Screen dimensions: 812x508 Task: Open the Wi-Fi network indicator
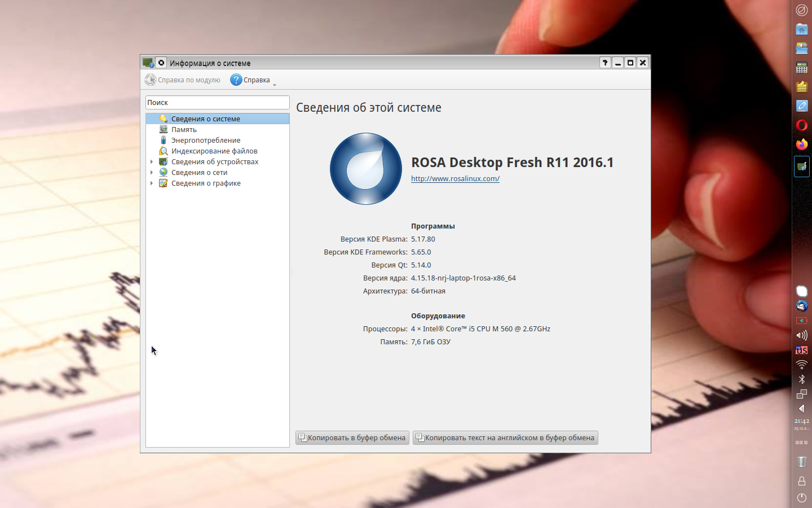[x=801, y=365]
